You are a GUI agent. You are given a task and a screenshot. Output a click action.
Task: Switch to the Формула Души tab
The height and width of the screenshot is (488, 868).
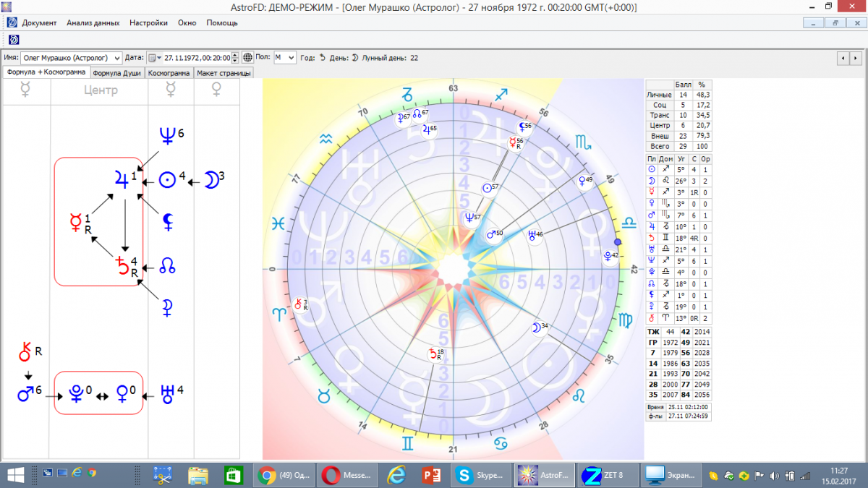117,73
